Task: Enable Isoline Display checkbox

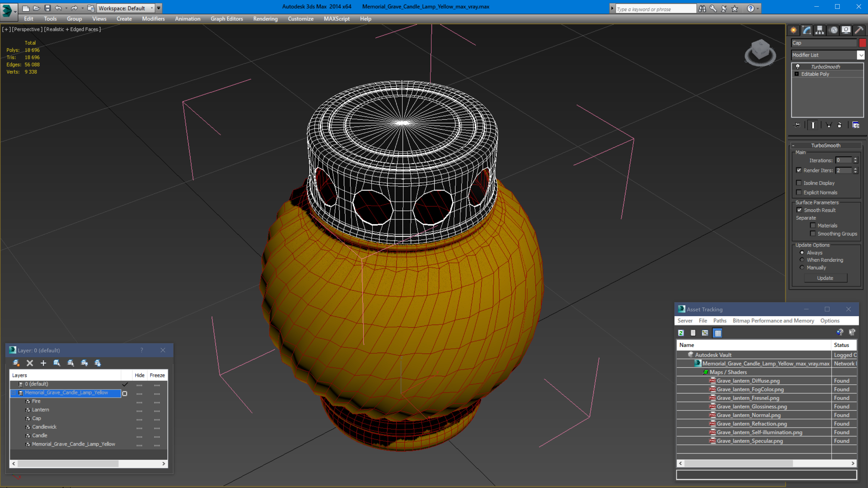Action: pyautogui.click(x=799, y=183)
